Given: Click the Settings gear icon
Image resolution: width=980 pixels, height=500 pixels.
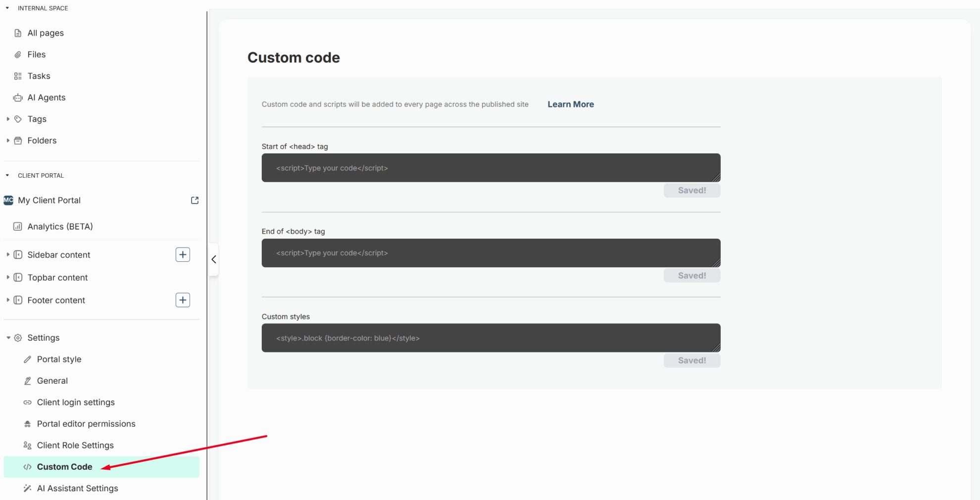Looking at the screenshot, I should click(18, 338).
